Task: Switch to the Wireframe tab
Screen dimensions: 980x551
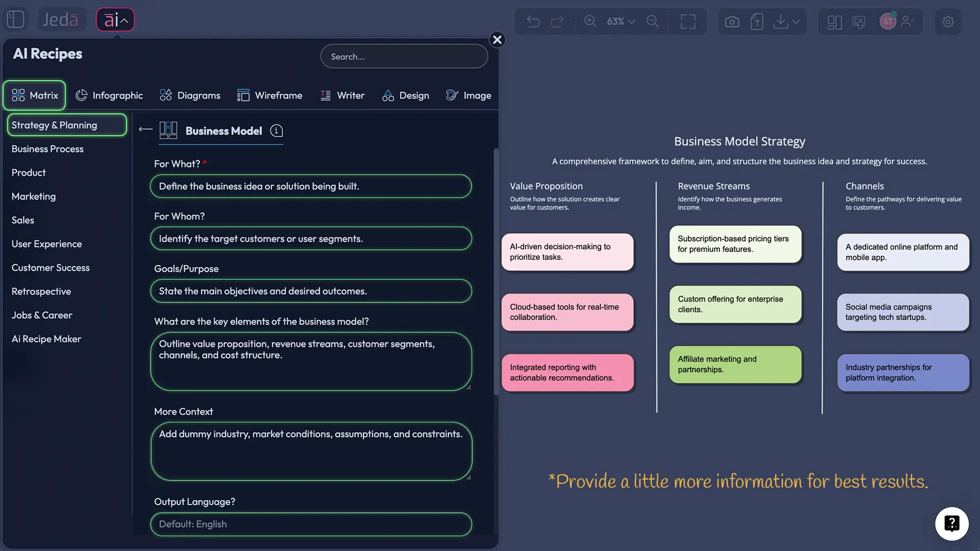Action: 270,95
